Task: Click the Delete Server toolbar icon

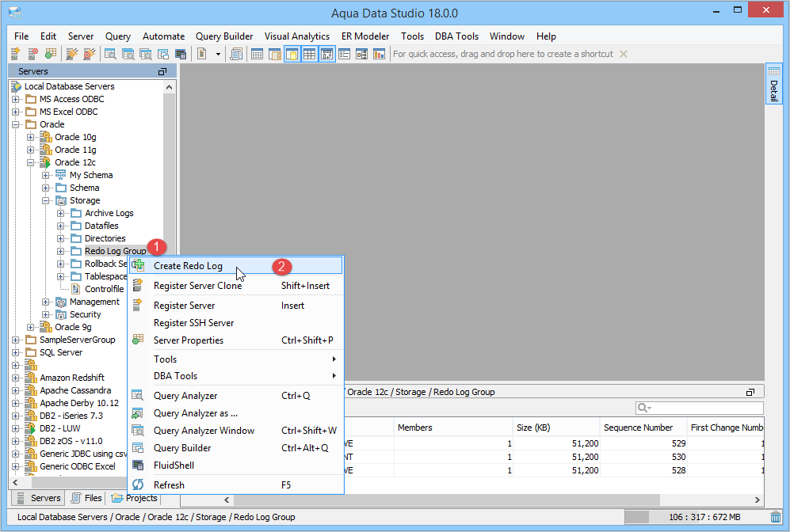Action: [x=32, y=54]
